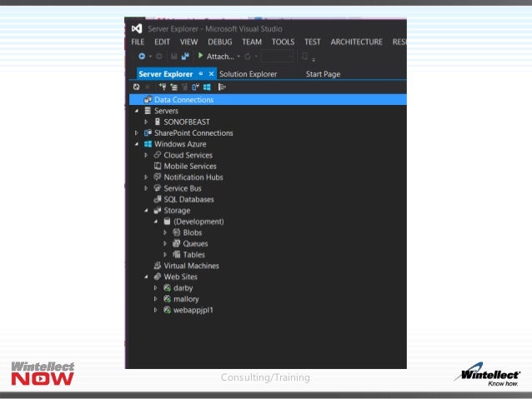Select the Mobile Services label
Viewport: 532px width, 399px height.
click(190, 166)
